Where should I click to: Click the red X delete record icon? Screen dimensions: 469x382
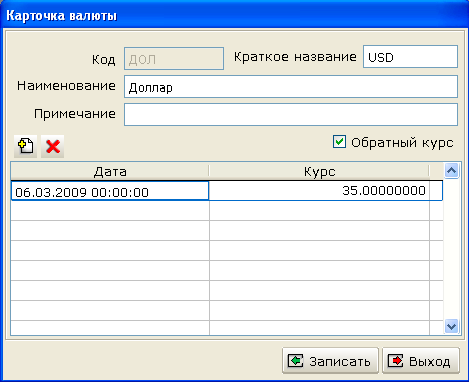53,146
